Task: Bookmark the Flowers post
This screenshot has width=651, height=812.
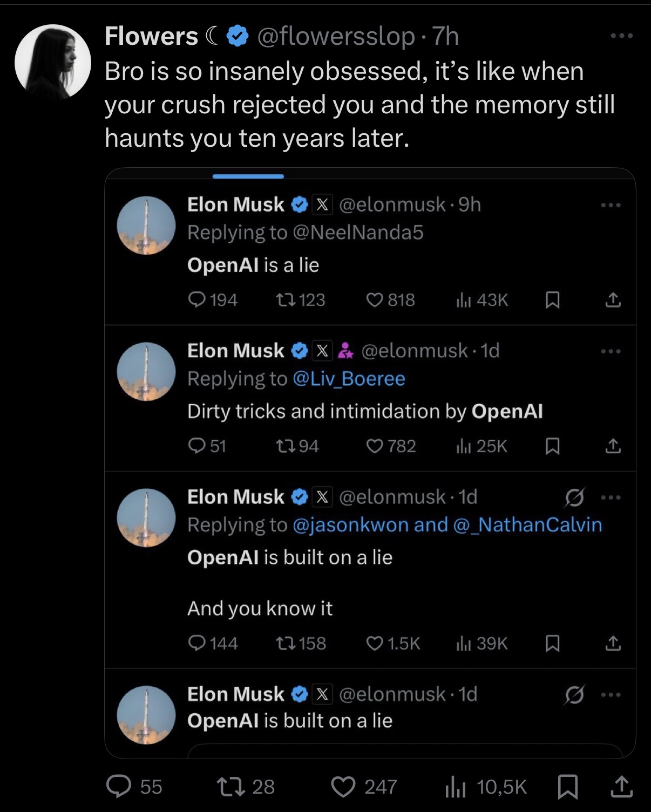Action: tap(567, 787)
